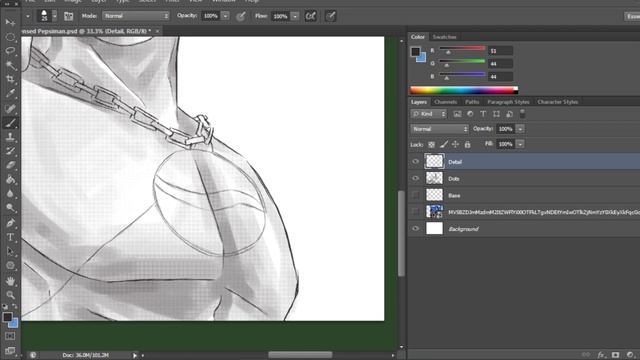This screenshot has height=360, width=640.
Task: Select the Eraser tool
Action: (10, 165)
